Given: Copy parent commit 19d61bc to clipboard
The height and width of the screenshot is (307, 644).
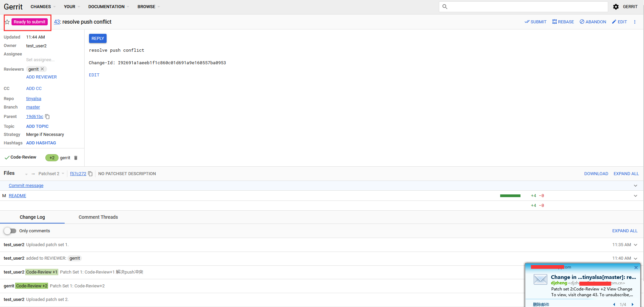Looking at the screenshot, I should [47, 117].
